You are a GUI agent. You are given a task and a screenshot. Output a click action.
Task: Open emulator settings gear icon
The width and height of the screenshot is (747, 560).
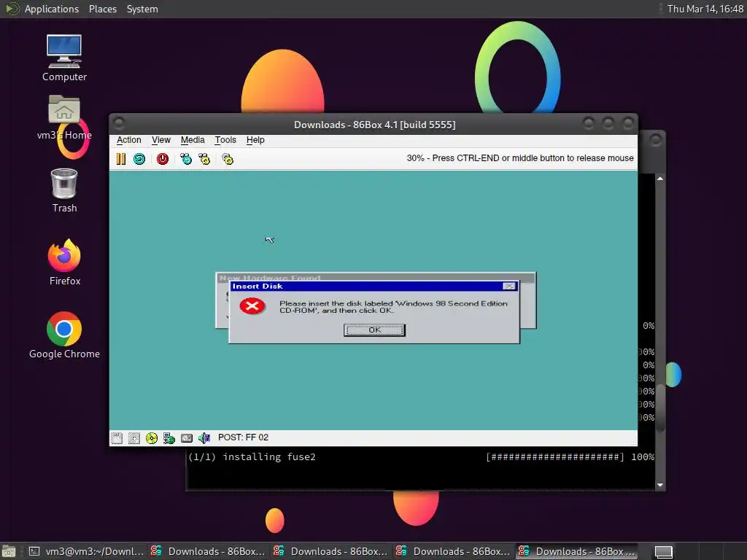(228, 159)
